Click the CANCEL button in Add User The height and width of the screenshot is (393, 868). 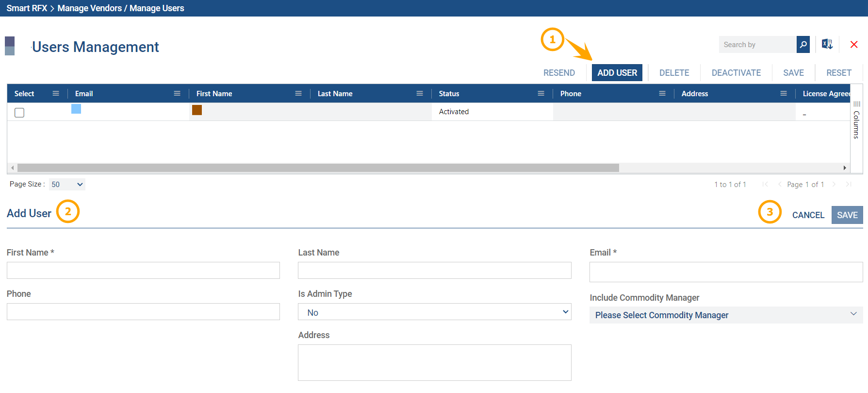(808, 215)
